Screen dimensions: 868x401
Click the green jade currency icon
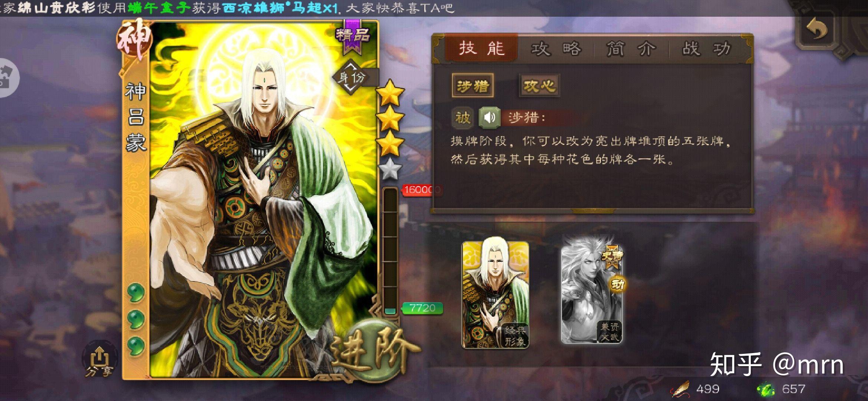pos(766,389)
